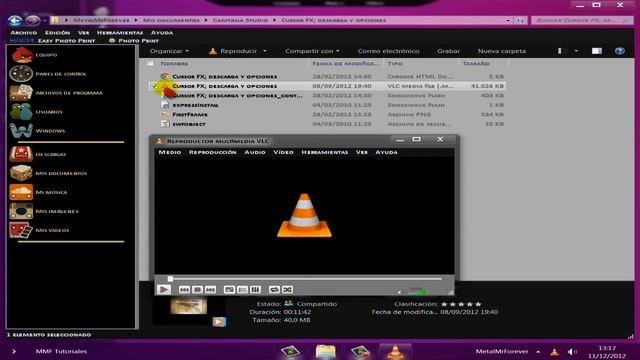
Task: Expand view options dropdown arrow
Action: tap(576, 51)
